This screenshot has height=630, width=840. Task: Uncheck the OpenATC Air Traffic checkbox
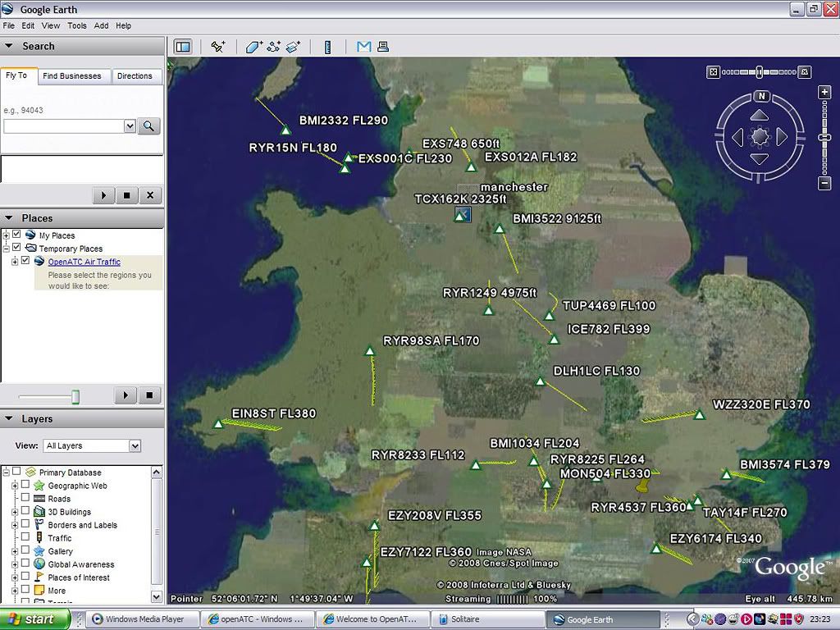[x=25, y=261]
